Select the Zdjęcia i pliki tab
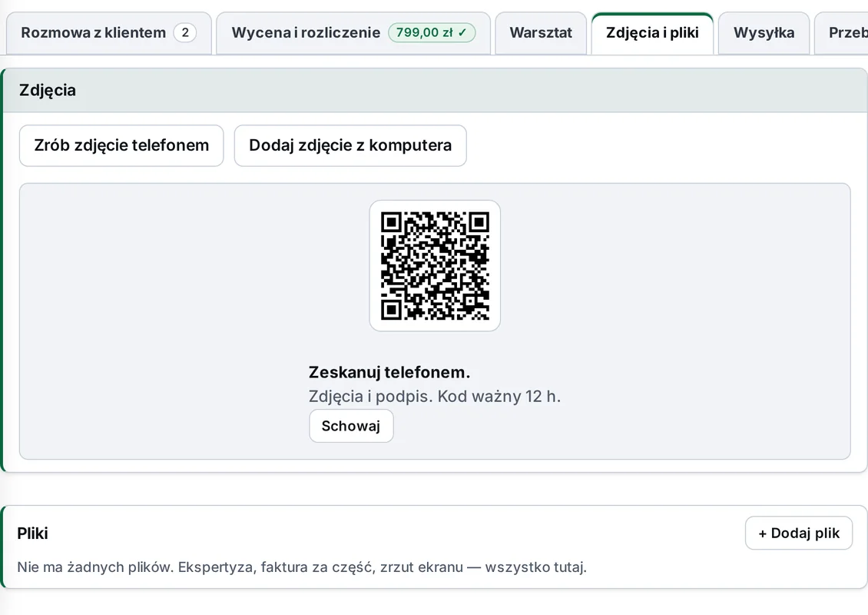 click(x=652, y=33)
